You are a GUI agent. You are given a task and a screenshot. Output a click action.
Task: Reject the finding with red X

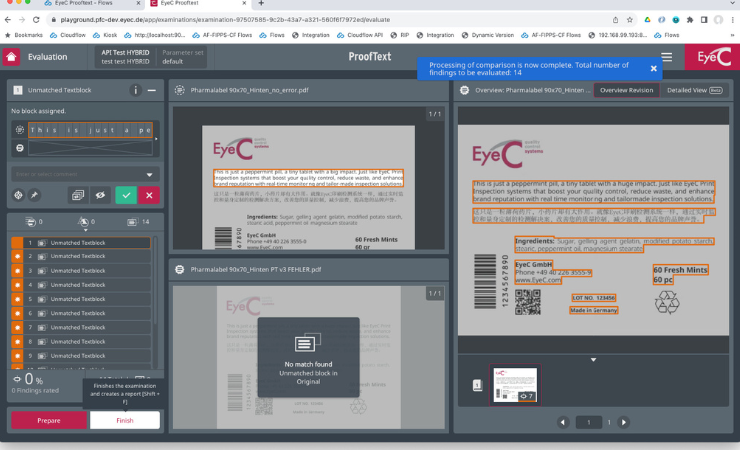tap(149, 195)
